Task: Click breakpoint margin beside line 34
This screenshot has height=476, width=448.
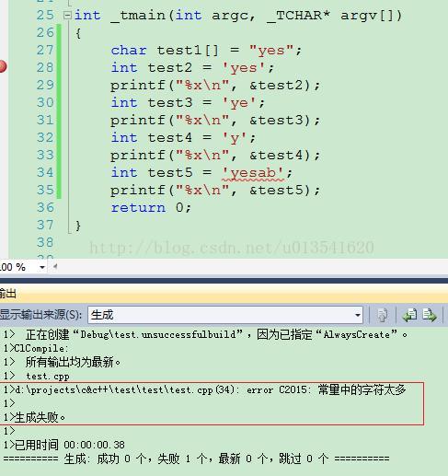Action: pos(4,172)
